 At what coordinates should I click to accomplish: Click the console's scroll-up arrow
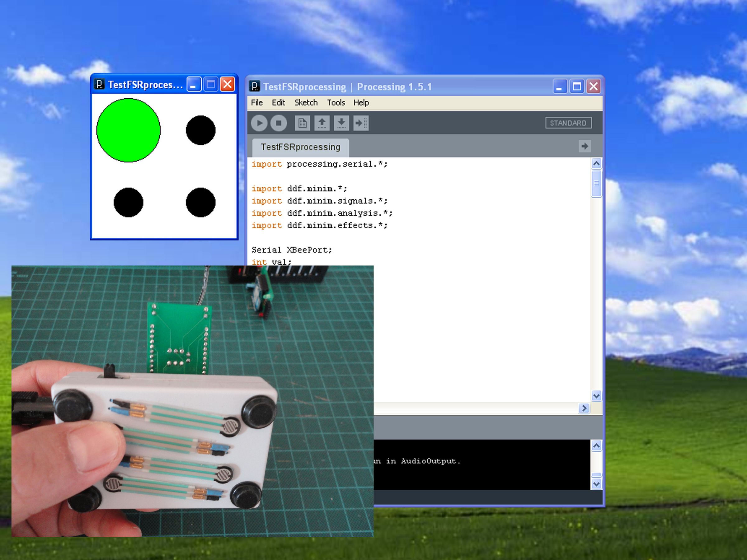596,446
